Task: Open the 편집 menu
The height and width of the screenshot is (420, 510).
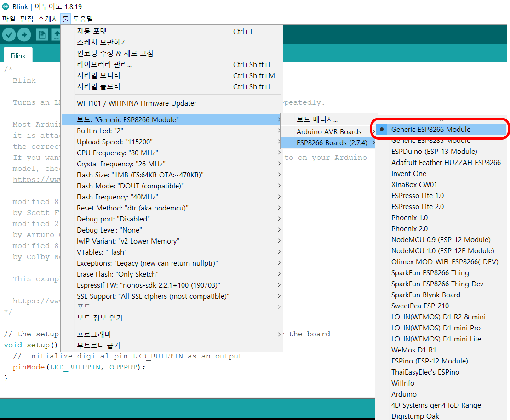Action: (x=27, y=19)
